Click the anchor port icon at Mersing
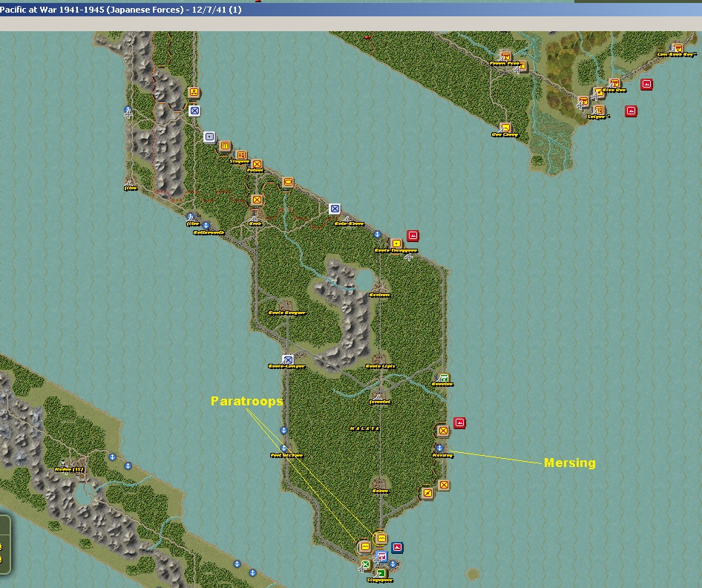 point(439,448)
